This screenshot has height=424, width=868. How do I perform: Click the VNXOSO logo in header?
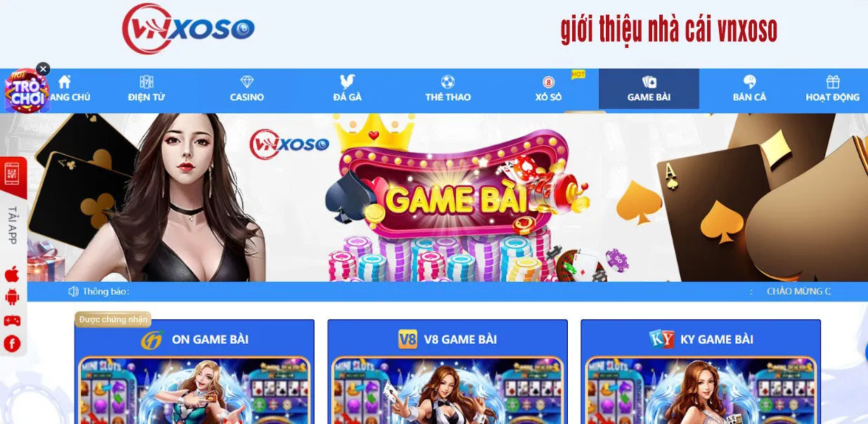(x=188, y=29)
